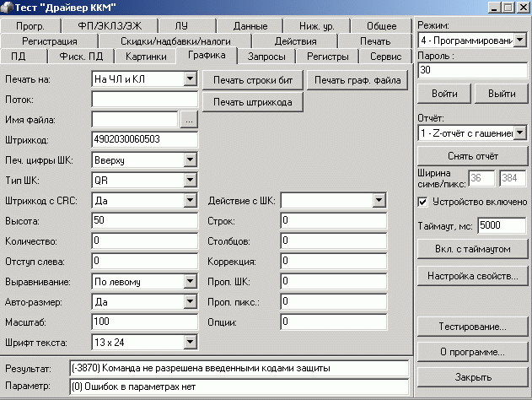The height and width of the screenshot is (400, 532).
Task: Focus the 'Коррекция' input field
Action: tap(334, 261)
